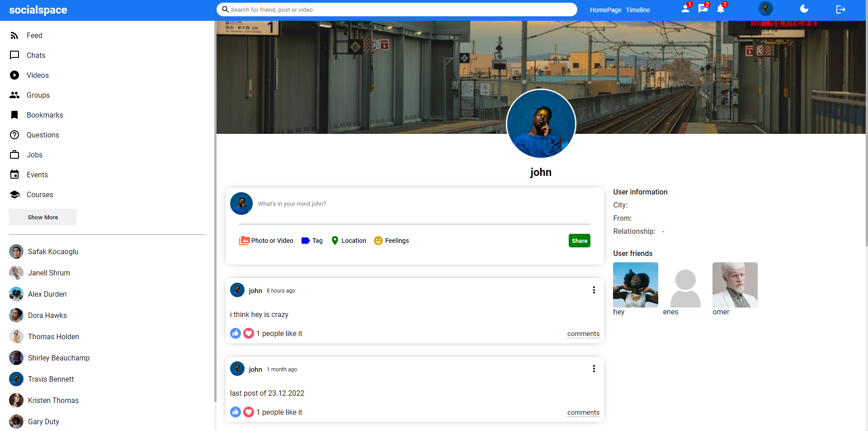Click the Tag option
Screen dimensions: 868x431
coord(312,241)
